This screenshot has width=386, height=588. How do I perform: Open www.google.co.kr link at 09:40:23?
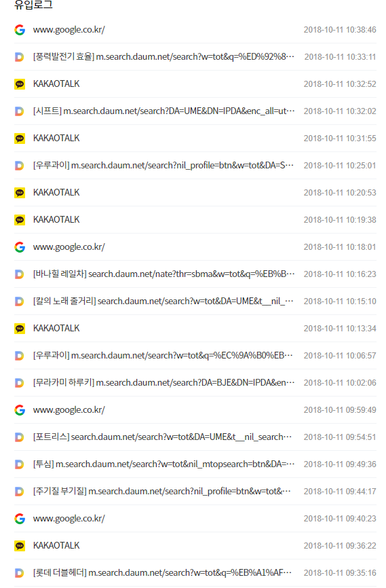(x=69, y=518)
